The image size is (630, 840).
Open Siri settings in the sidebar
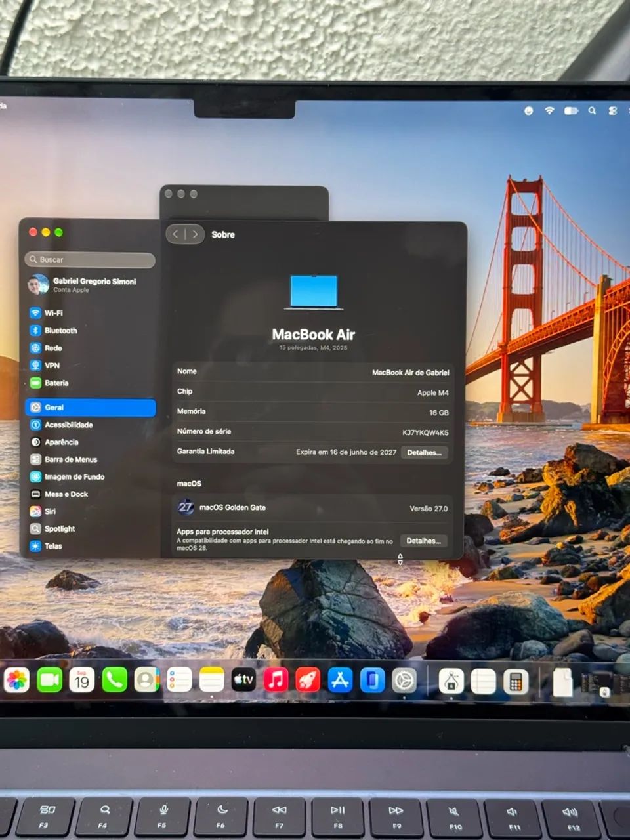[43, 511]
